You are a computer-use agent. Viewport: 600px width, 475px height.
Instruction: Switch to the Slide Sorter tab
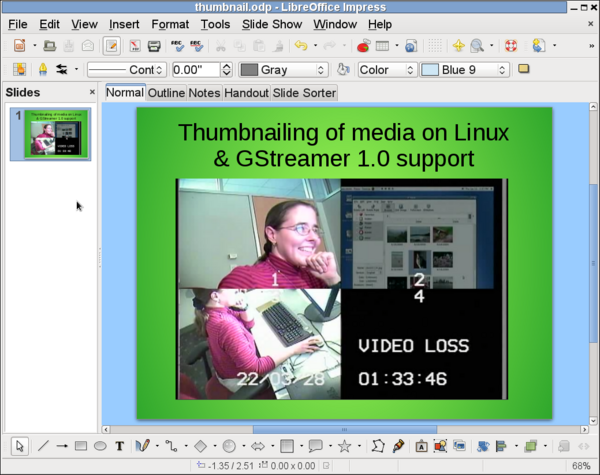point(304,93)
